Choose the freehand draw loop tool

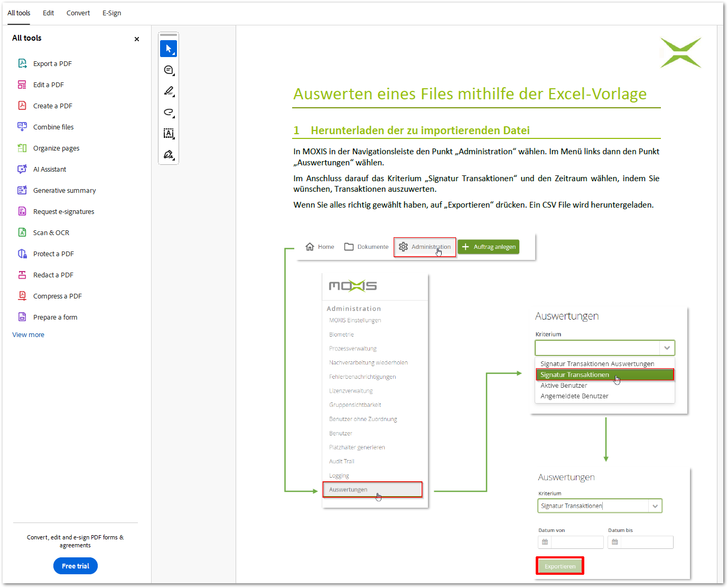click(169, 113)
